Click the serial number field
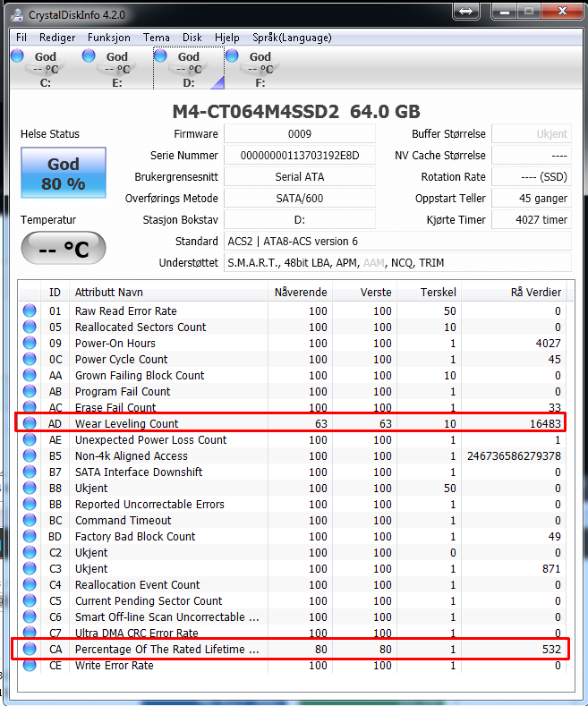588x706 pixels. (300, 156)
